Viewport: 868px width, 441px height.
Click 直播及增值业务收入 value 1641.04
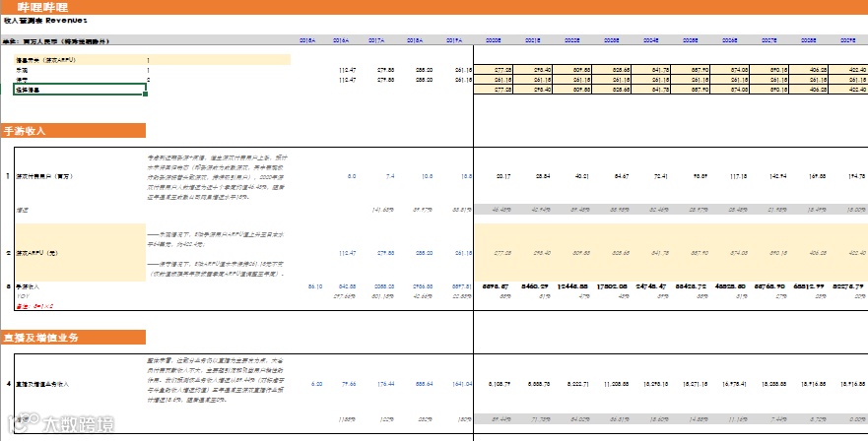(460, 384)
